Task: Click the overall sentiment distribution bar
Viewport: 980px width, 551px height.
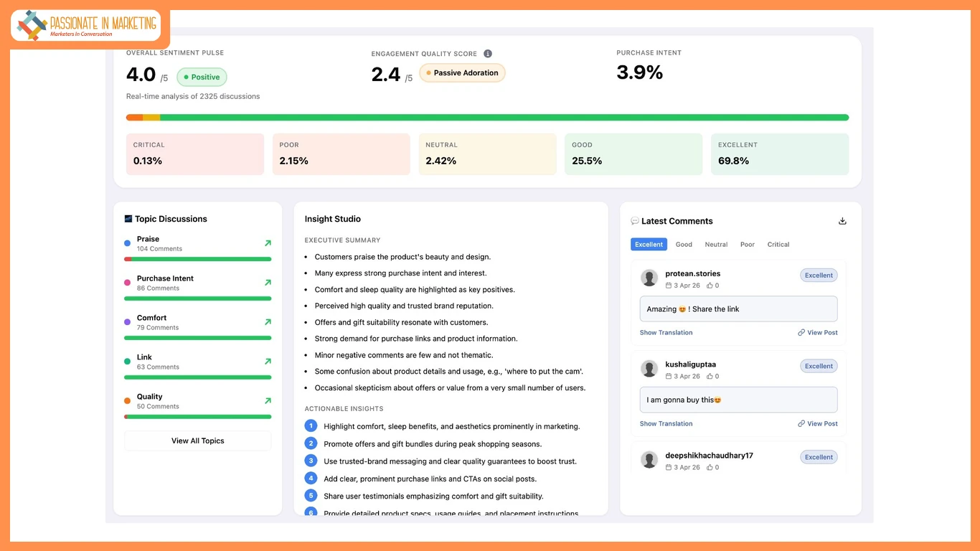Action: point(487,118)
